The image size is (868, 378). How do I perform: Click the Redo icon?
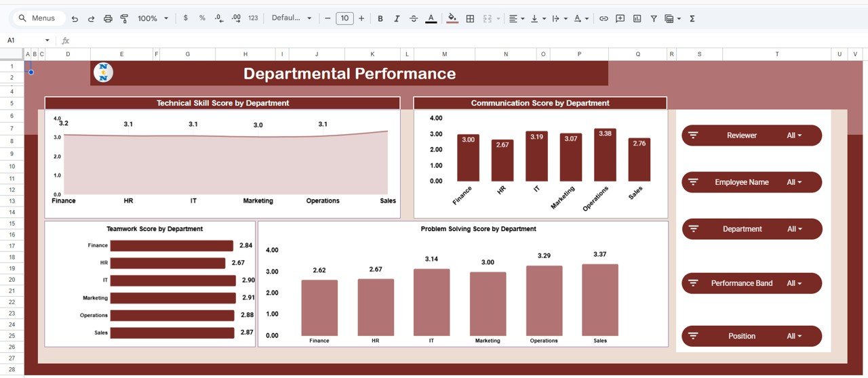[91, 18]
